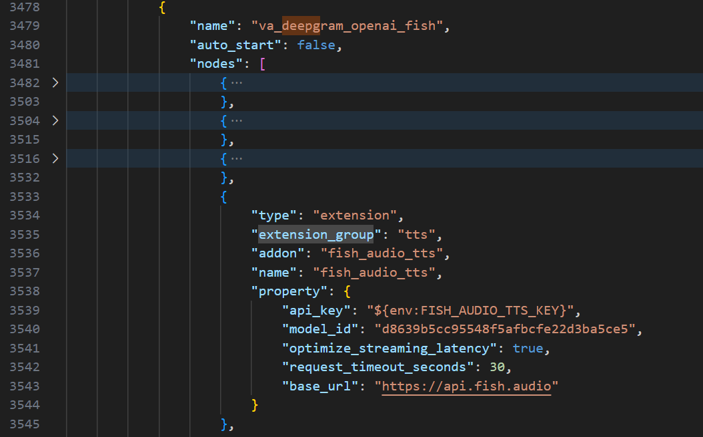Viewport: 703px width, 437px height.
Task: Click the closing brace on line 3515
Action: (x=224, y=140)
